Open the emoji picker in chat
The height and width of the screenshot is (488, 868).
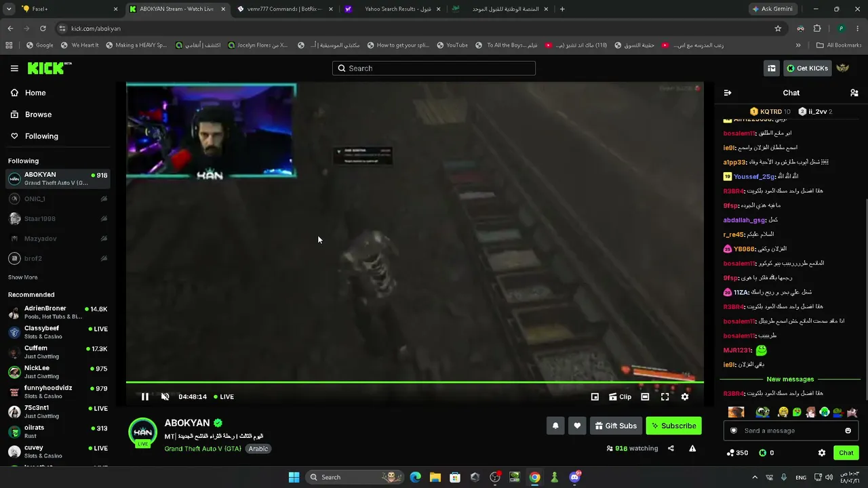(x=848, y=430)
